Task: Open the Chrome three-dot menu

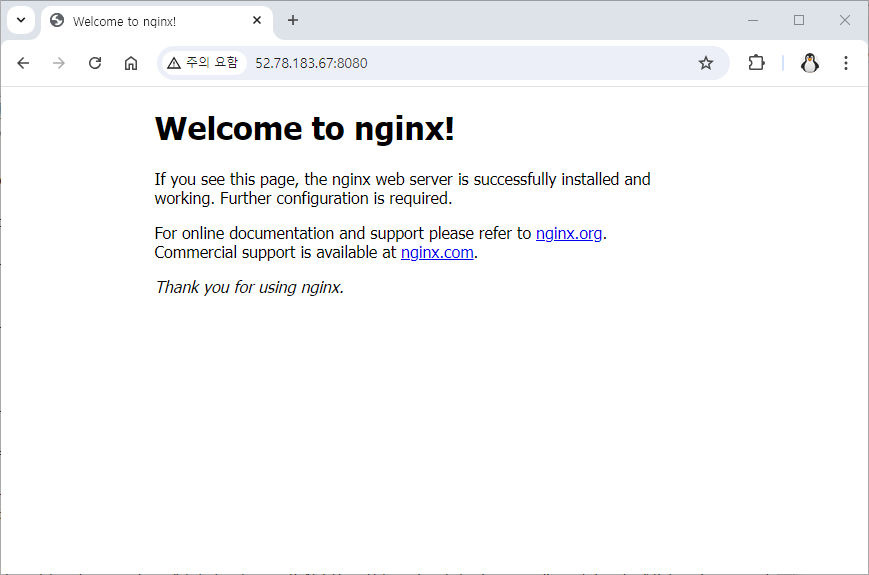Action: (x=846, y=63)
